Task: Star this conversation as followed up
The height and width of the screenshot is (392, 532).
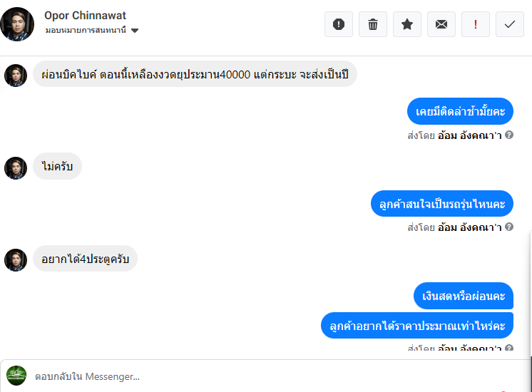Action: tap(407, 24)
